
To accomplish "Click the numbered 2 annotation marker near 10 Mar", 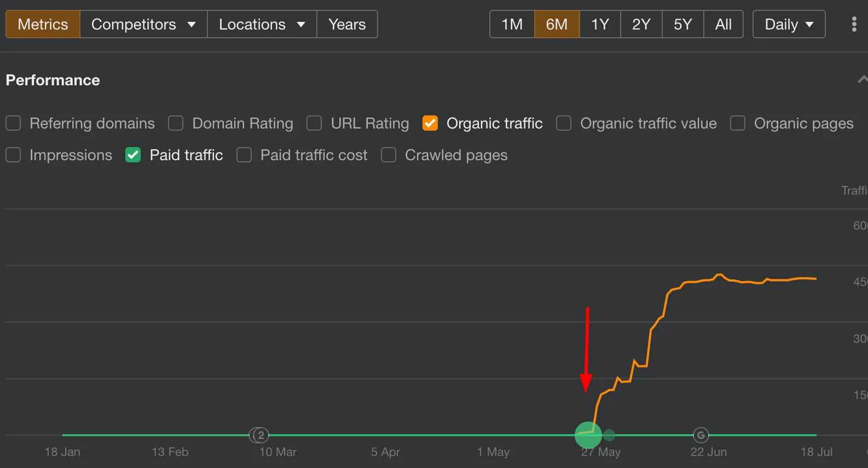I will (x=261, y=435).
